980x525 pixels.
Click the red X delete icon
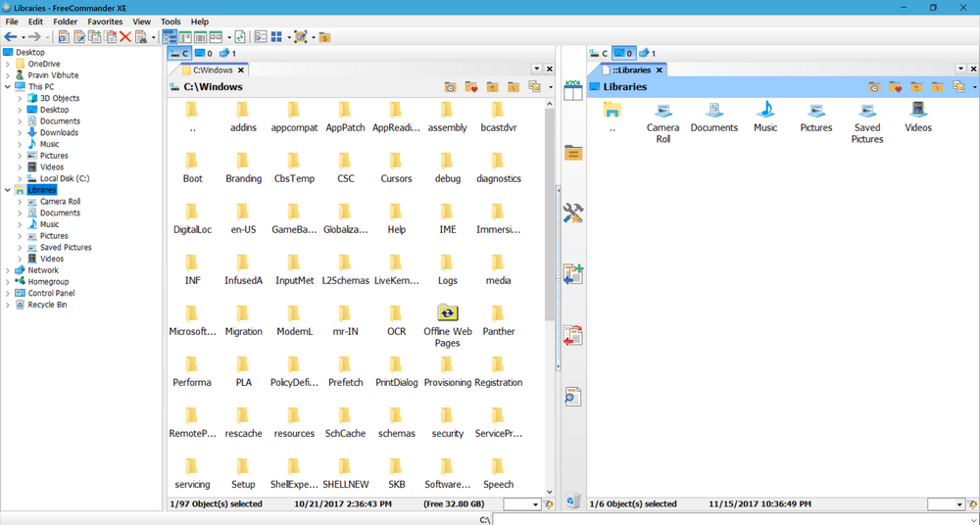click(x=125, y=37)
